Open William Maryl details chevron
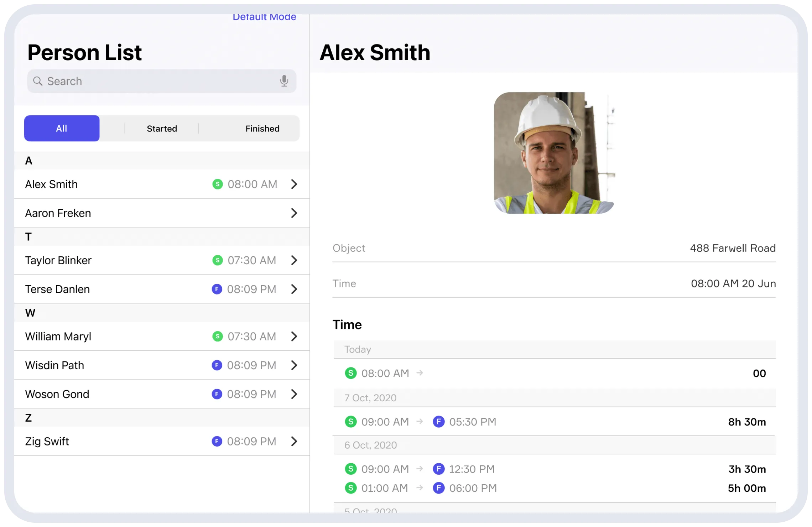 [x=294, y=336]
